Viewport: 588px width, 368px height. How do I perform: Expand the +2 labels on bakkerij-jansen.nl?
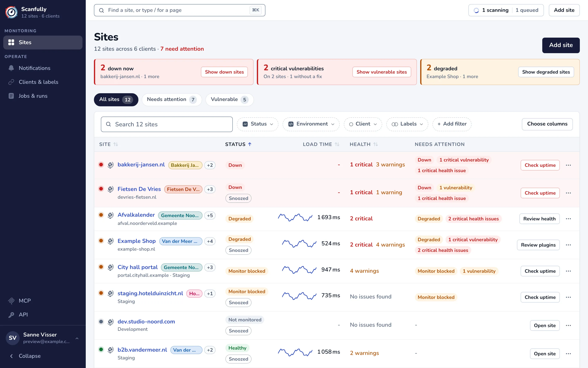[x=210, y=165]
